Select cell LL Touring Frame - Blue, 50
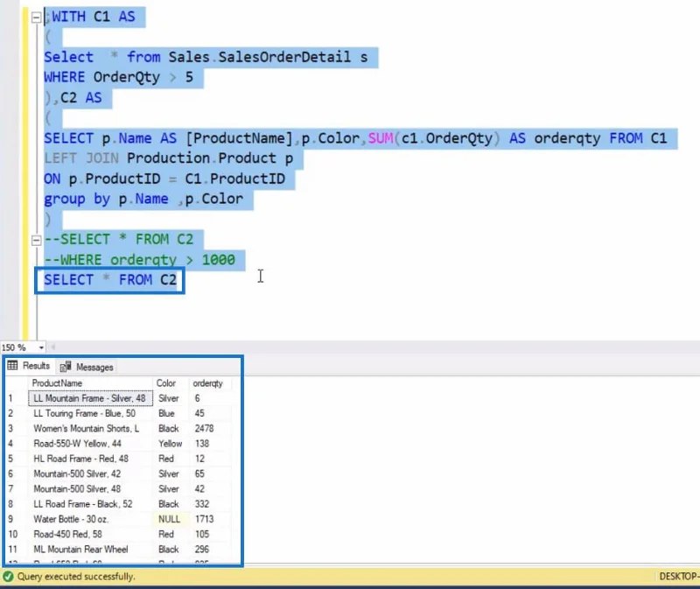This screenshot has height=589, width=700. click(x=91, y=413)
